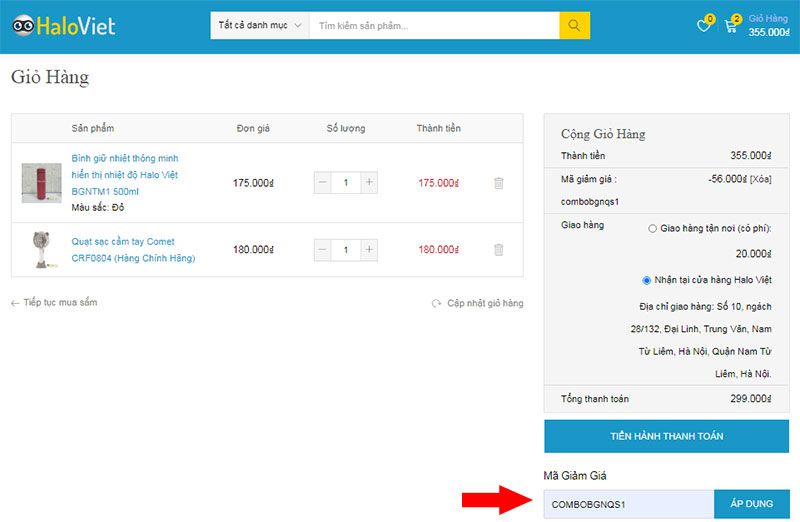Screen dimensions: 800x522
Task: Focus the Tìm kiếm sản phẩm search box
Action: pyautogui.click(x=434, y=26)
